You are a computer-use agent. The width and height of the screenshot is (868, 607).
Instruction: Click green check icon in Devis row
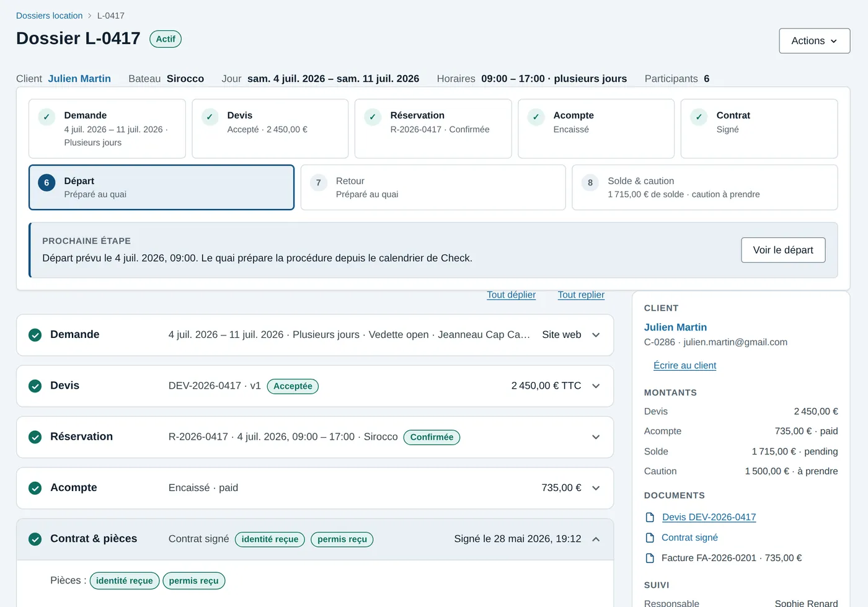(35, 386)
